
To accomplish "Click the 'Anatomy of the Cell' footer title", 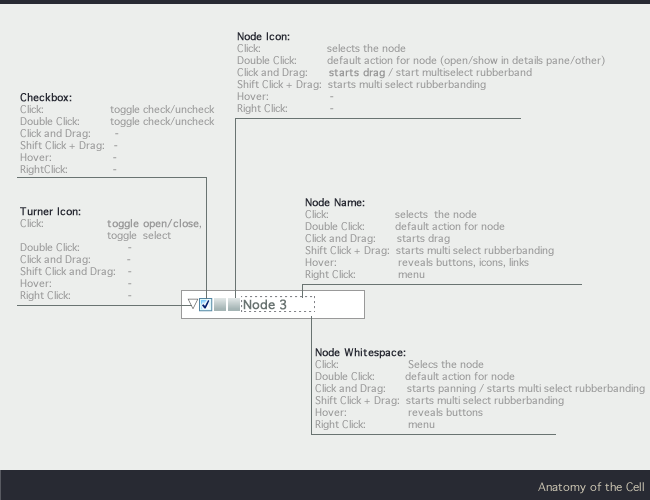I will pos(591,487).
